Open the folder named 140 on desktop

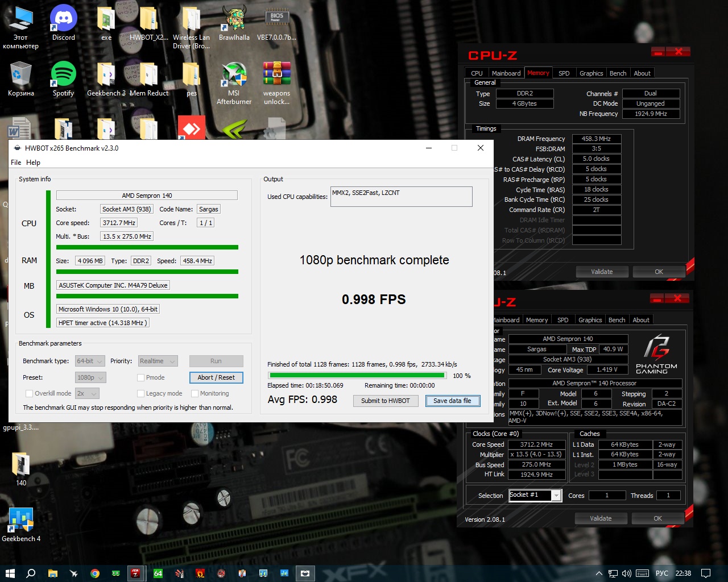(x=21, y=468)
